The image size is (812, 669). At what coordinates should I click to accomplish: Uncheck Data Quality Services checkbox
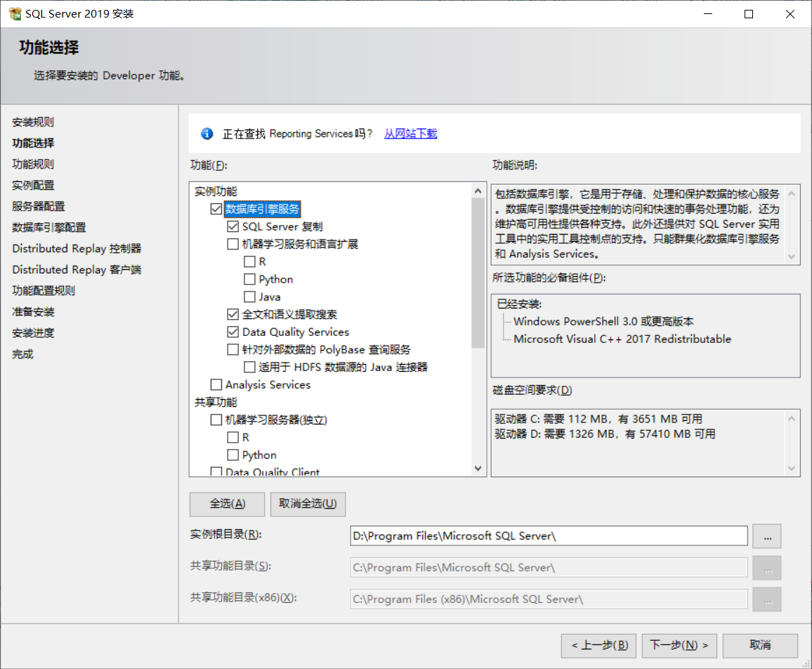pos(233,332)
